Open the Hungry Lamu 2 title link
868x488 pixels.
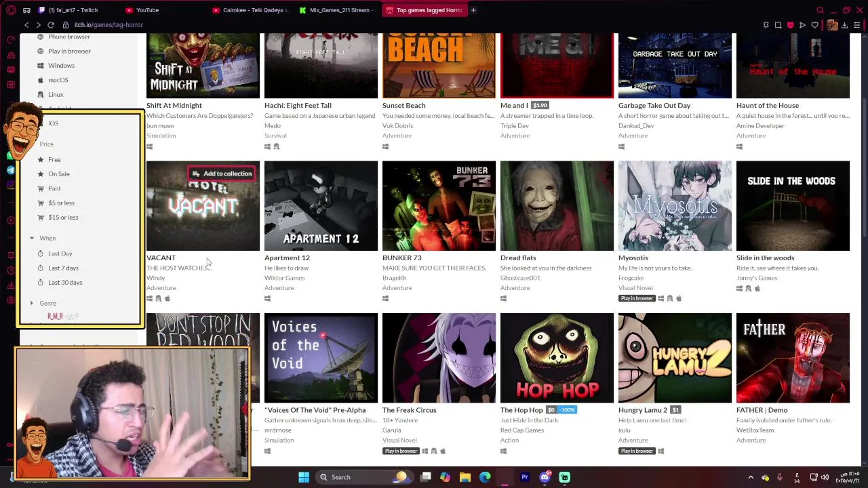point(642,410)
